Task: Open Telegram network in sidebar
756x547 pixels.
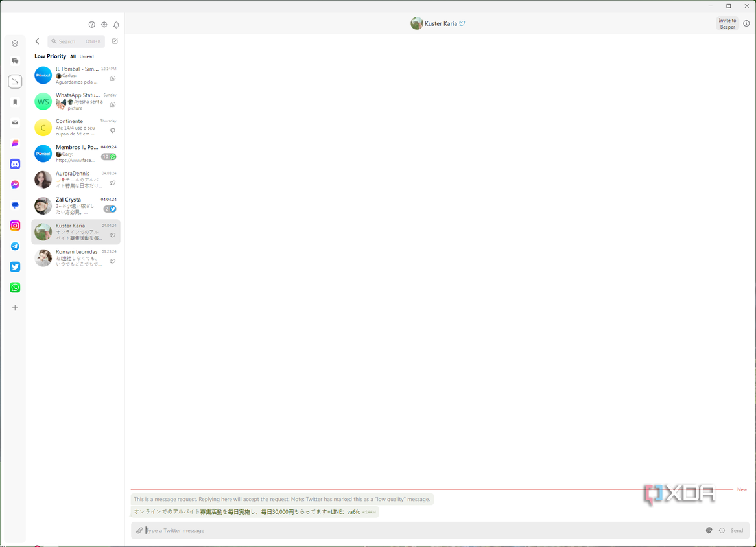Action: 15,246
